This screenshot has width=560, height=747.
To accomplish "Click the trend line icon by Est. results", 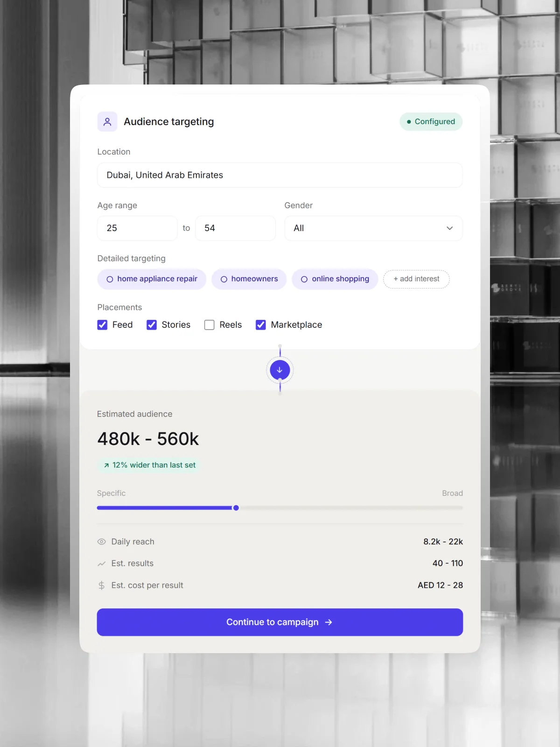I will 101,564.
